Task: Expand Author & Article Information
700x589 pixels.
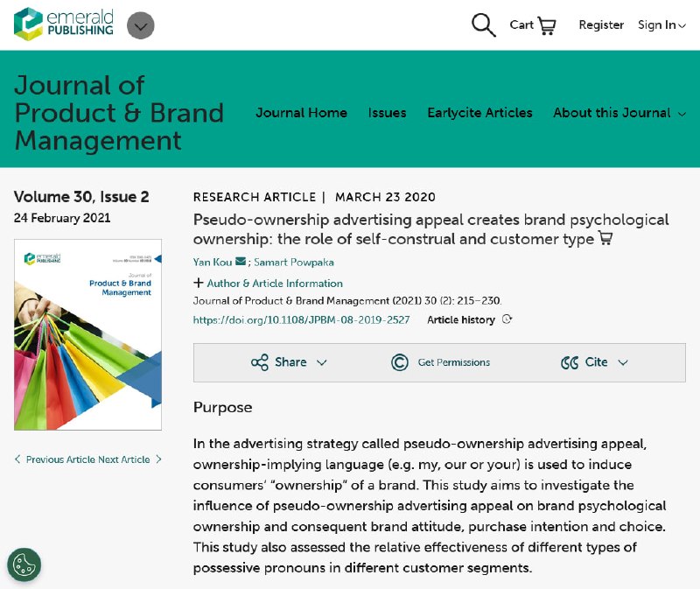Action: 268,283
